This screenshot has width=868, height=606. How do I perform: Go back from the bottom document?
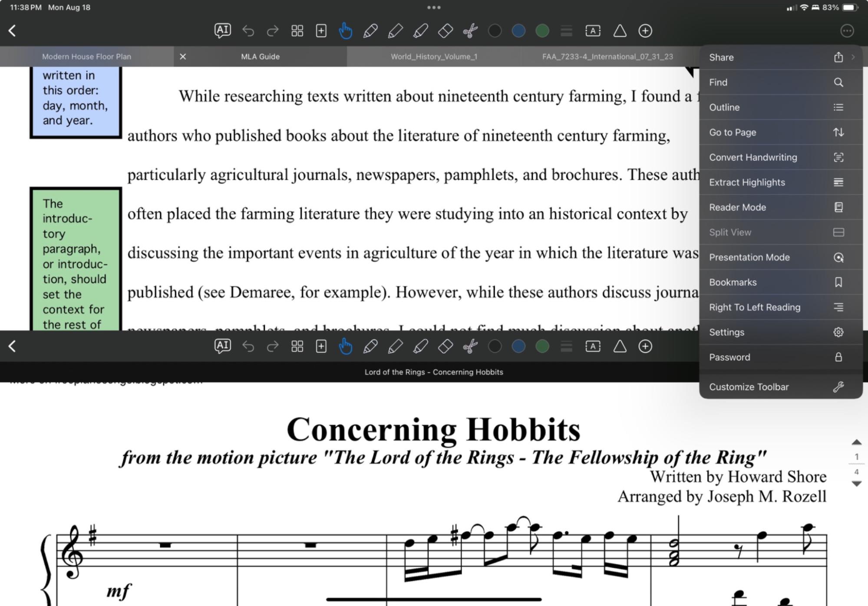click(12, 346)
